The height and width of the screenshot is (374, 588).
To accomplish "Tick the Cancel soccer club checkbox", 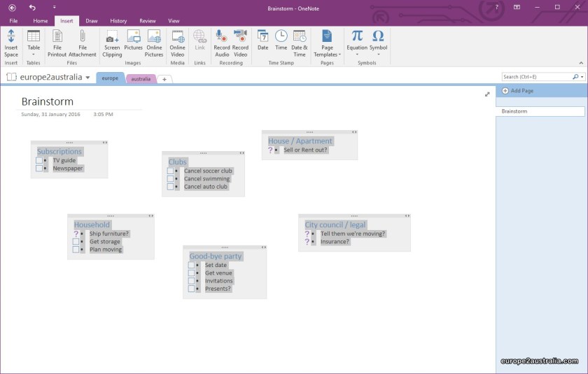I will (170, 171).
